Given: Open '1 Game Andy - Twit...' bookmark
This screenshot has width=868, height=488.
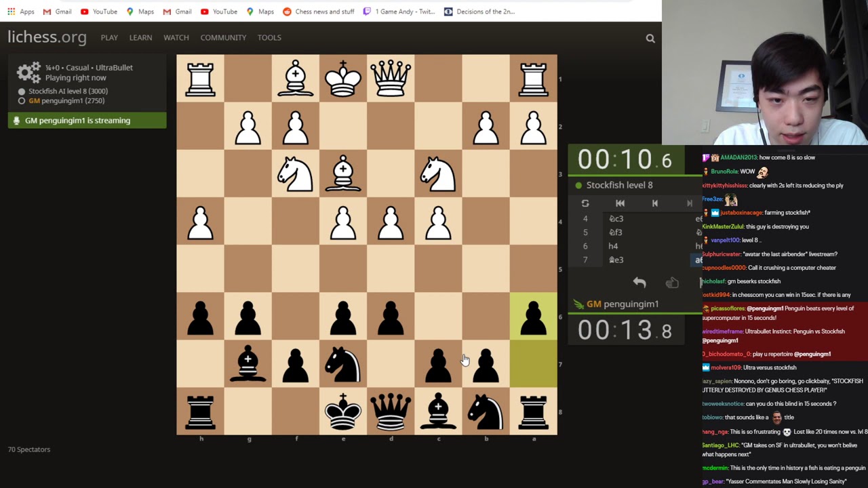Looking at the screenshot, I should pos(399,12).
